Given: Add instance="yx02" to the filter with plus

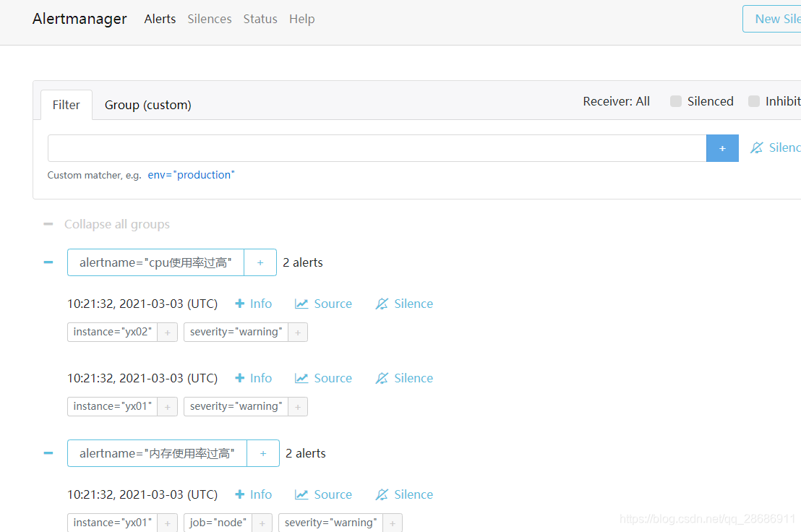Looking at the screenshot, I should pyautogui.click(x=168, y=332).
